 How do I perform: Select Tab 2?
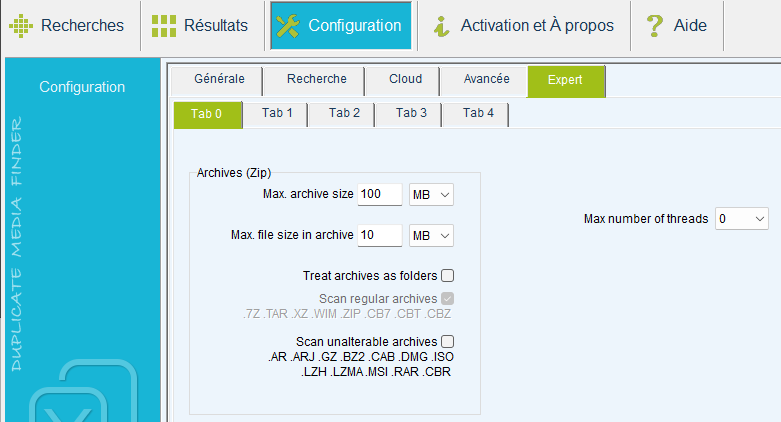pyautogui.click(x=343, y=114)
